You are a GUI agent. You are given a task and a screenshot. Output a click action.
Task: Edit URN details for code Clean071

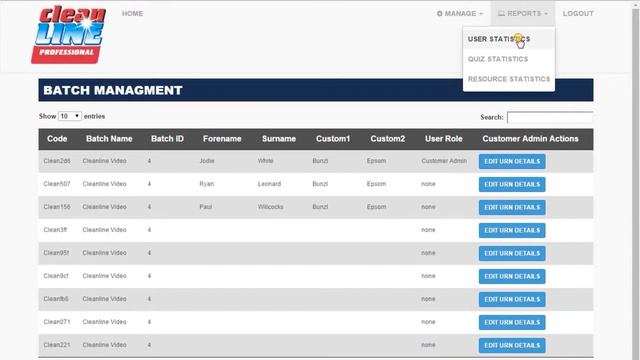click(x=512, y=322)
